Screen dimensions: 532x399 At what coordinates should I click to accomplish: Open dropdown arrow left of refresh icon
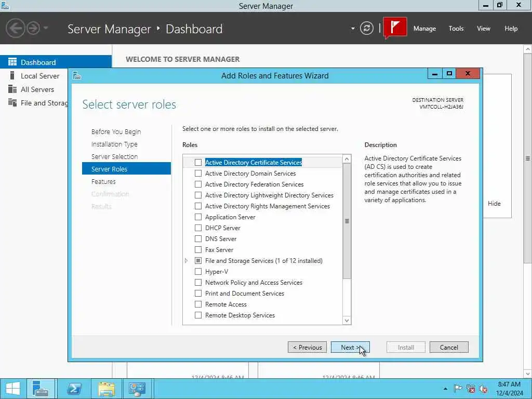353,29
